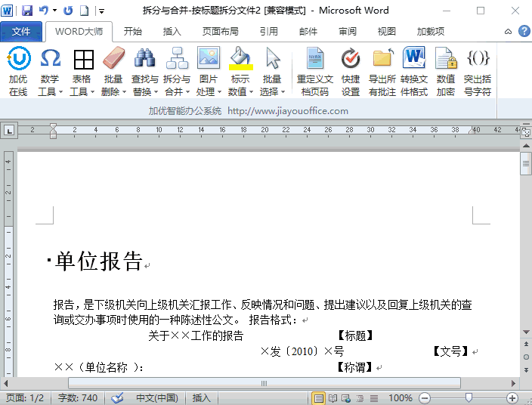Click 页面: 1/2 in status bar
The height and width of the screenshot is (405, 532).
click(x=25, y=397)
